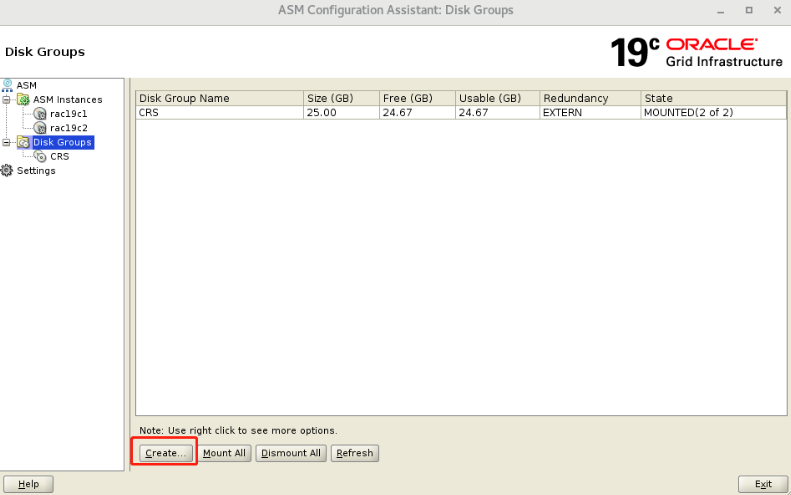This screenshot has height=495, width=791.
Task: Select ASM Instances label in tree
Action: 68,99
